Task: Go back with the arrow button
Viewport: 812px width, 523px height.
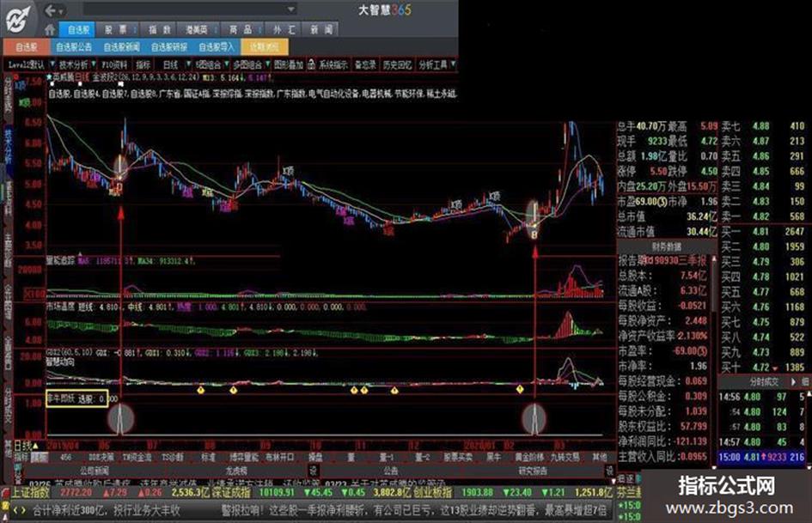Action: point(51,10)
